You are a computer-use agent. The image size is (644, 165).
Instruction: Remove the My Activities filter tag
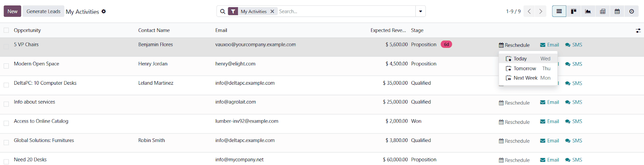(x=272, y=11)
